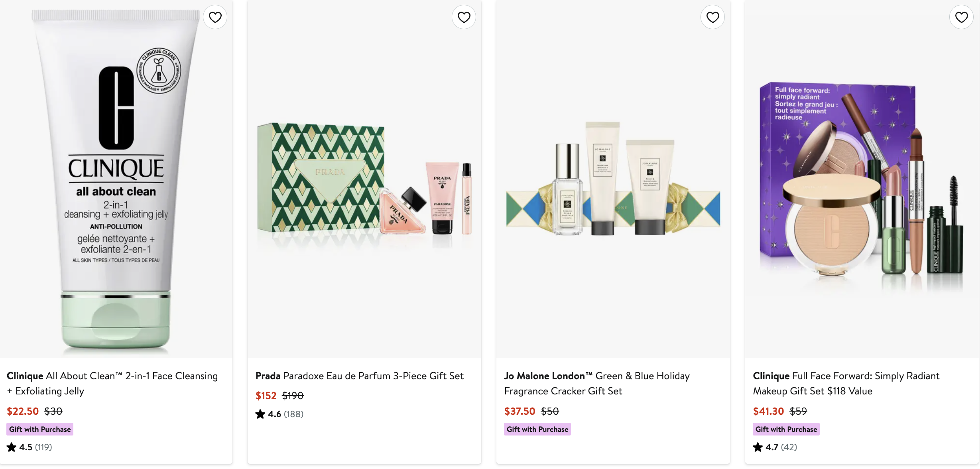Screen dimensions: 980x469
Task: Click Gift with Purchase badge on Clinique jelly
Action: pos(40,429)
